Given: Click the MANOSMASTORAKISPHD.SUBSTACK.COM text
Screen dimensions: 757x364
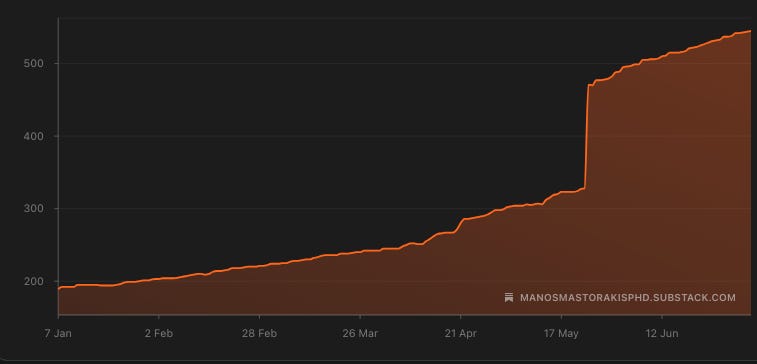Looking at the screenshot, I should (x=628, y=298).
